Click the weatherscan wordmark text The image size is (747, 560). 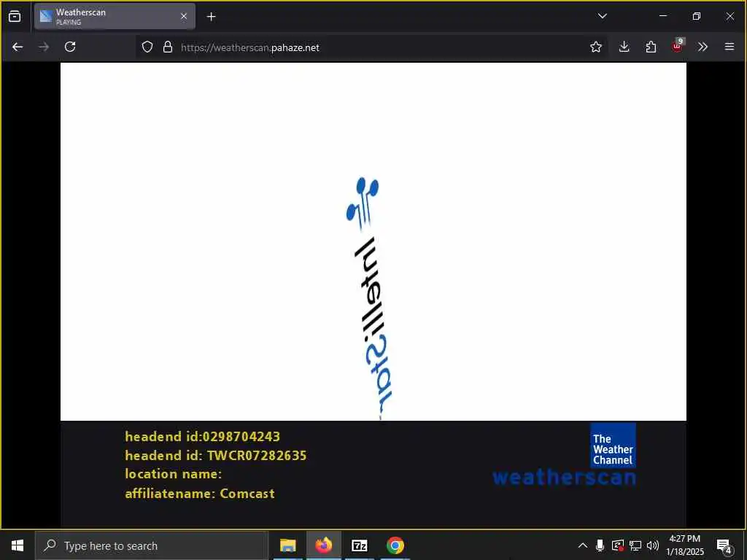(564, 477)
